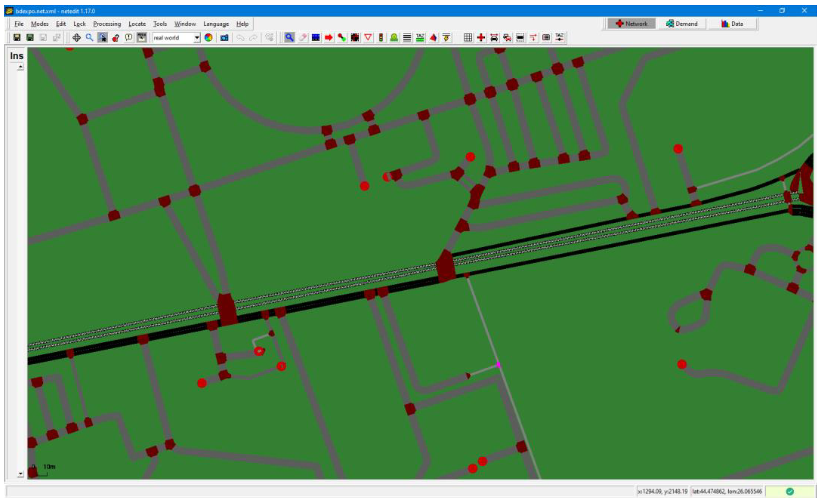
Task: Open the color wheel view settings
Action: pos(209,38)
